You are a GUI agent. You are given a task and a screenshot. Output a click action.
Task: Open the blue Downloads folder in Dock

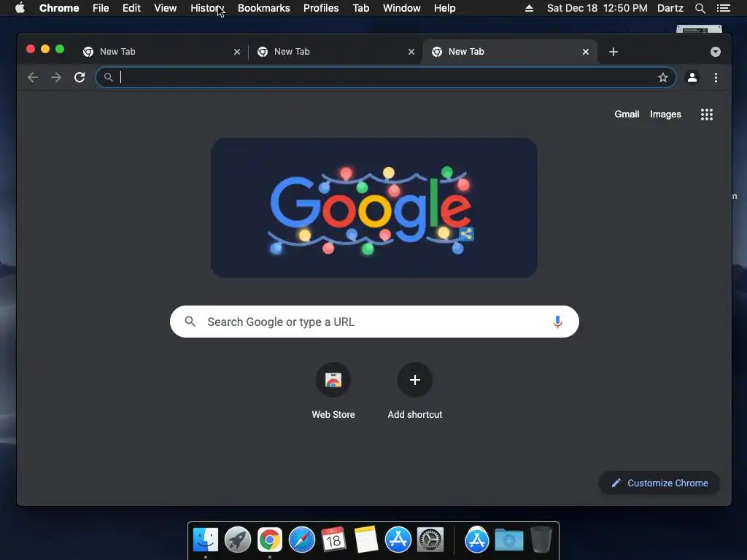pyautogui.click(x=508, y=540)
